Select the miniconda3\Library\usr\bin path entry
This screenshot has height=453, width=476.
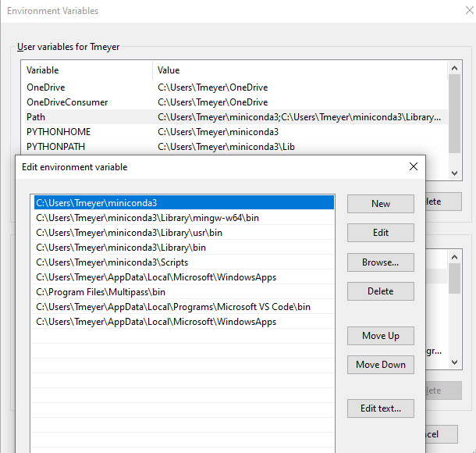129,233
